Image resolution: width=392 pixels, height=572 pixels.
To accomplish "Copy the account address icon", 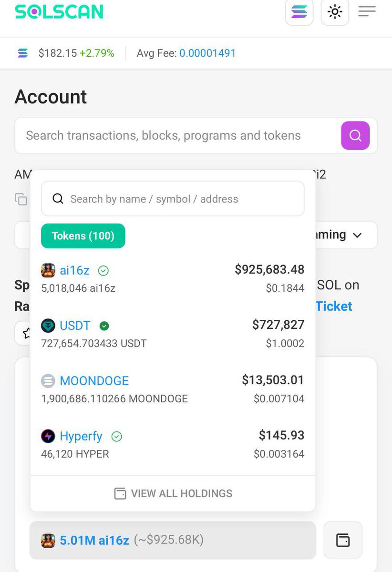I will [21, 199].
